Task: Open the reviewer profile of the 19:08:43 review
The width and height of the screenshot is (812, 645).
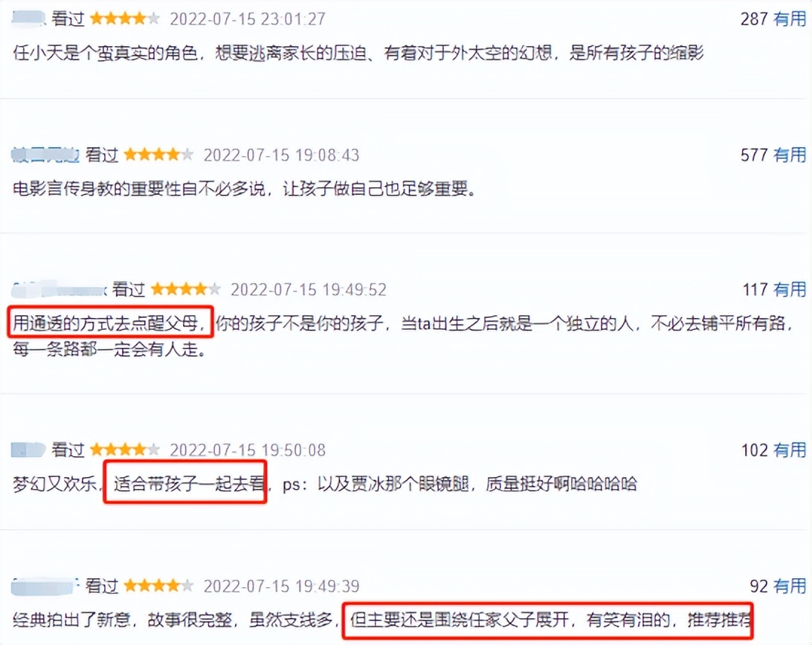Action: tap(45, 155)
